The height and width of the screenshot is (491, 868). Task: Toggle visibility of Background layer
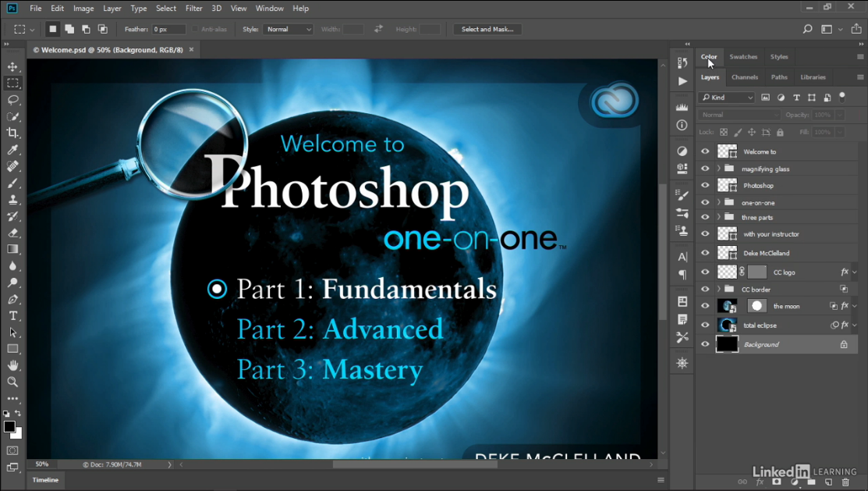click(x=705, y=344)
